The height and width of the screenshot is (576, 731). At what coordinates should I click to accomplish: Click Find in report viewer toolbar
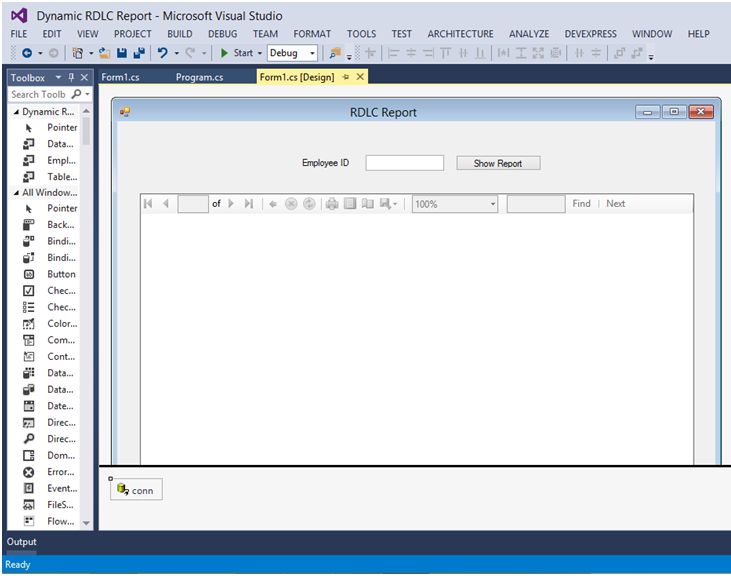[581, 204]
